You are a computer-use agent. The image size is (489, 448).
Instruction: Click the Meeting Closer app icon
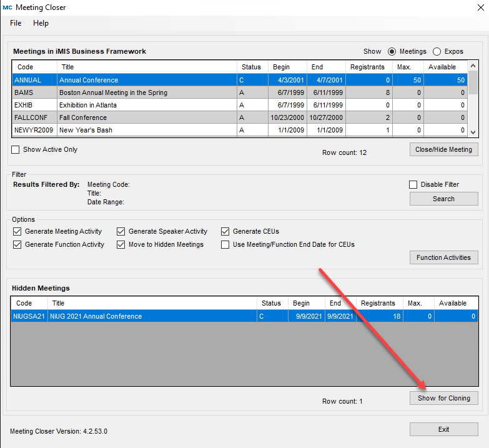point(7,7)
